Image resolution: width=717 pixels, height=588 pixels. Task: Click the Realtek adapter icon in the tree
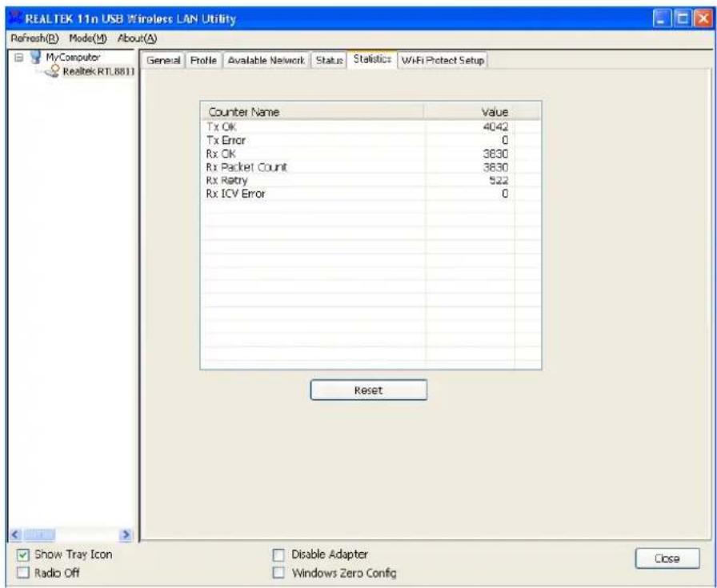(x=54, y=71)
